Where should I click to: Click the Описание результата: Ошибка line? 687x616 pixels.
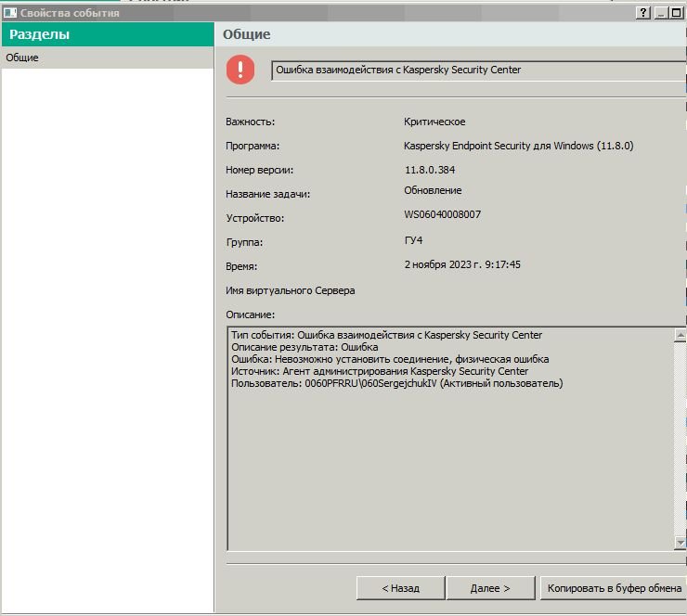click(305, 347)
